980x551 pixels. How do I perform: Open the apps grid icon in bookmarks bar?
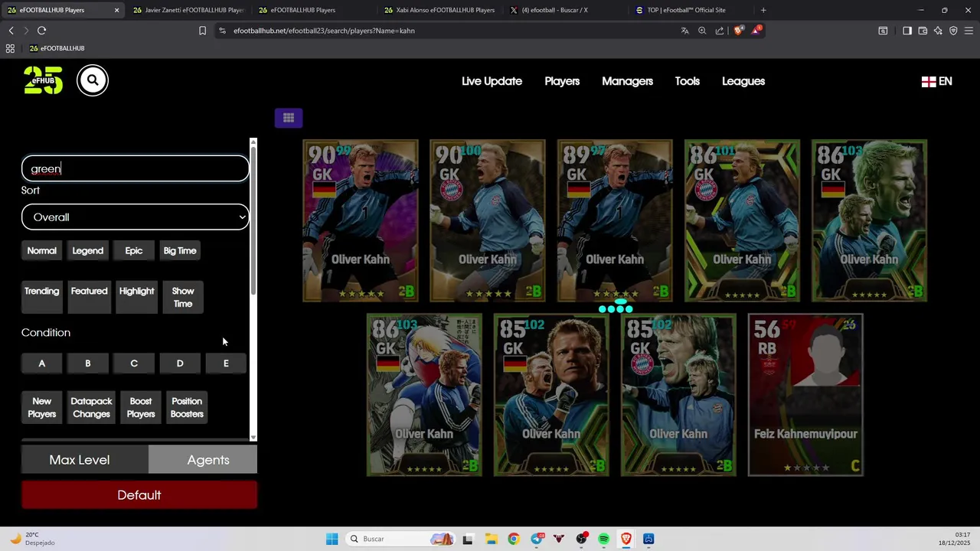coord(10,48)
